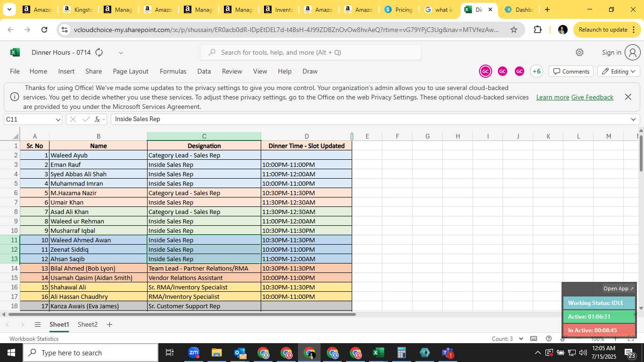Open the Count:3 status bar dropdown
The image size is (644, 362).
coord(521,338)
